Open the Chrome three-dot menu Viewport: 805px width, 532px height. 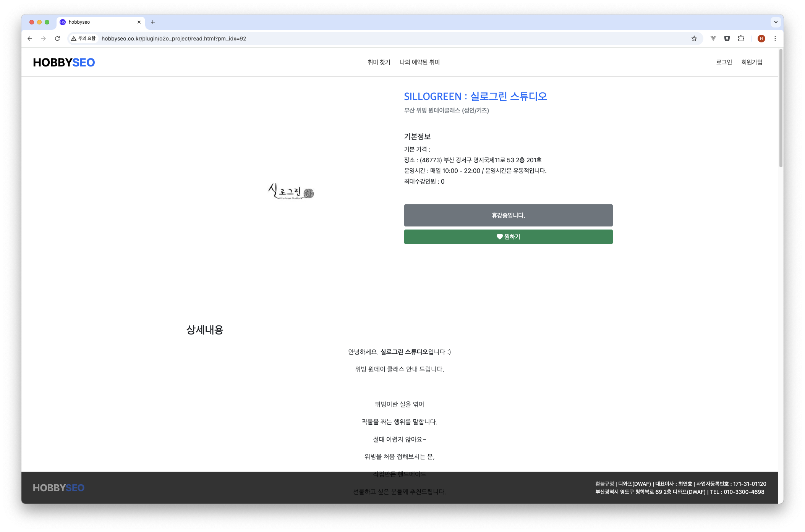[775, 39]
